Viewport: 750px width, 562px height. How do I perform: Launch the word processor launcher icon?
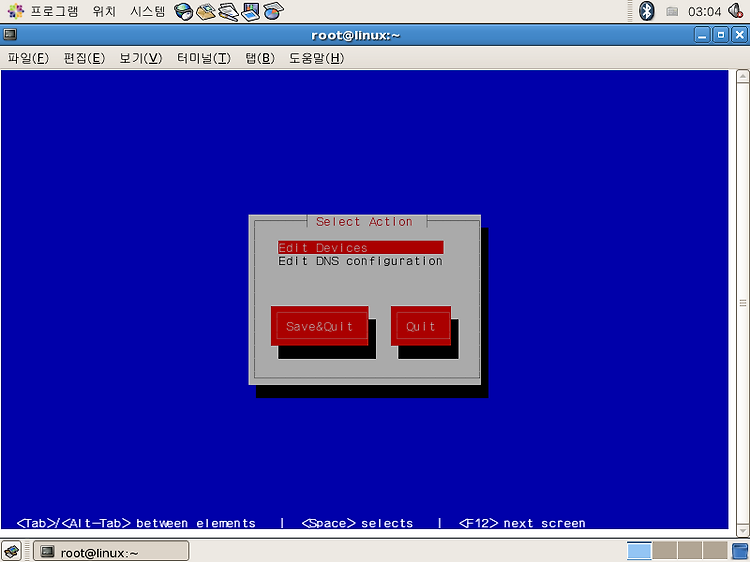point(228,11)
